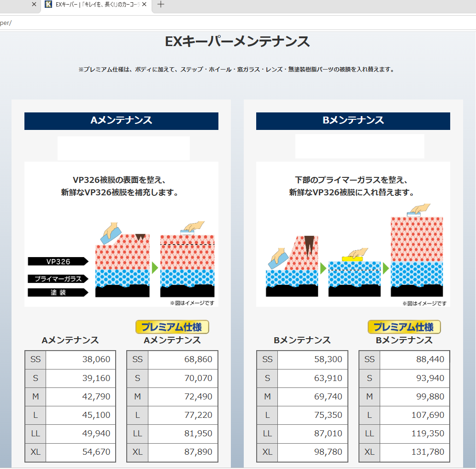The width and height of the screenshot is (476, 469).
Task: Click the 77,220 price cell
Action: [x=183, y=415]
